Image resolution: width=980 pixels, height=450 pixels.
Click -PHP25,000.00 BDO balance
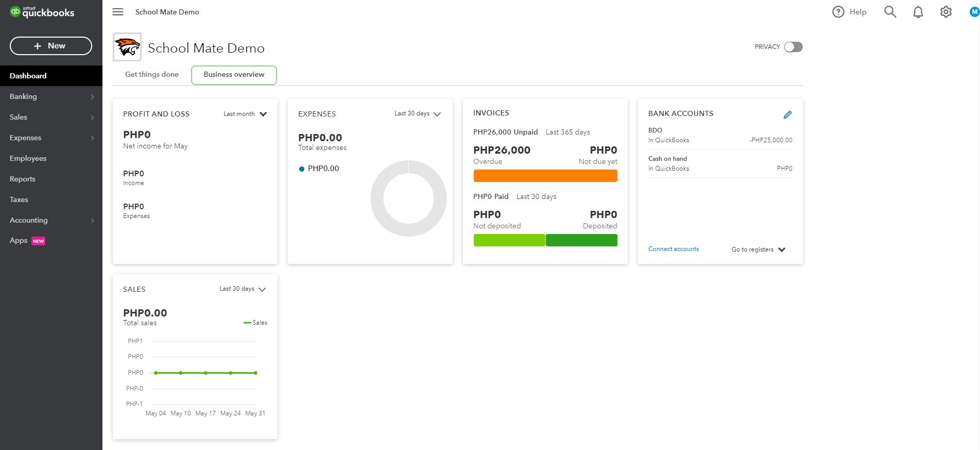tap(771, 140)
